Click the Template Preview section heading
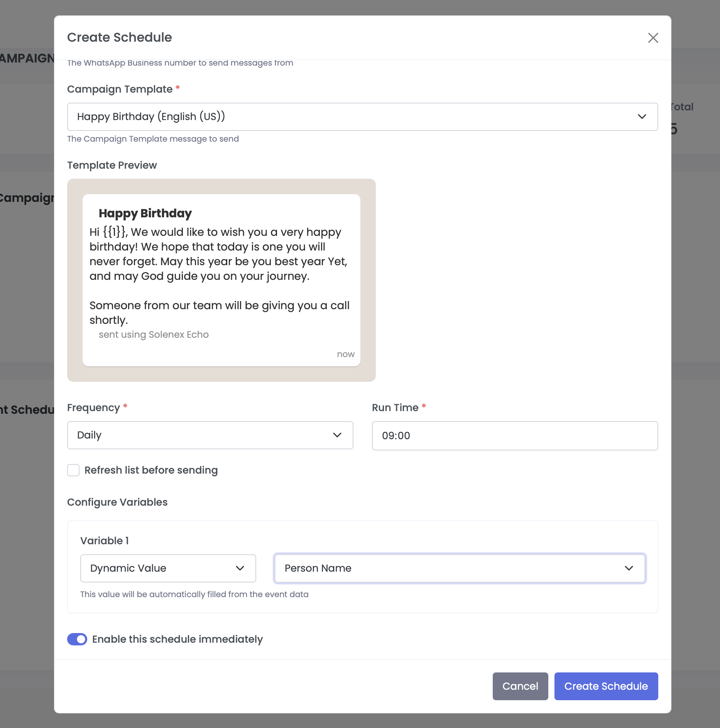The height and width of the screenshot is (728, 720). [112, 165]
